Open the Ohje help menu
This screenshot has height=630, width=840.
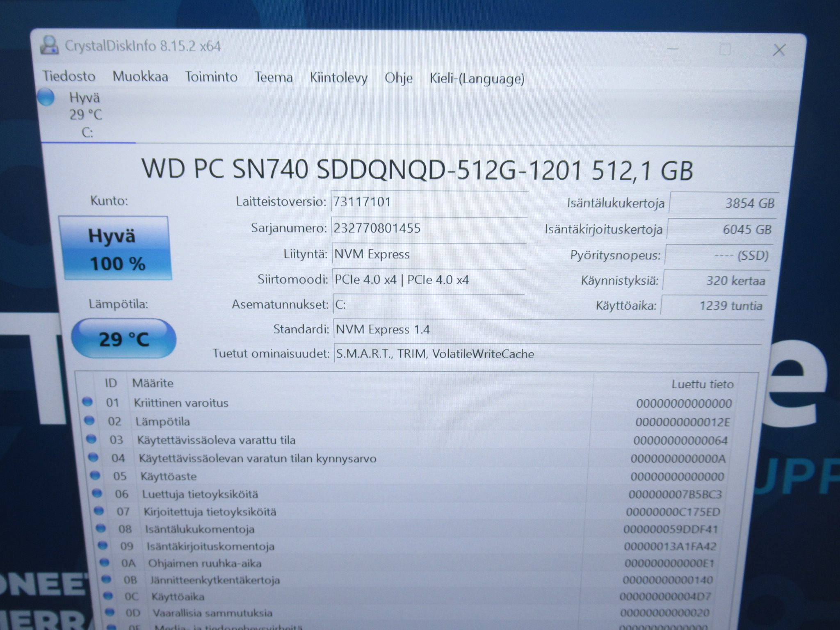(399, 78)
